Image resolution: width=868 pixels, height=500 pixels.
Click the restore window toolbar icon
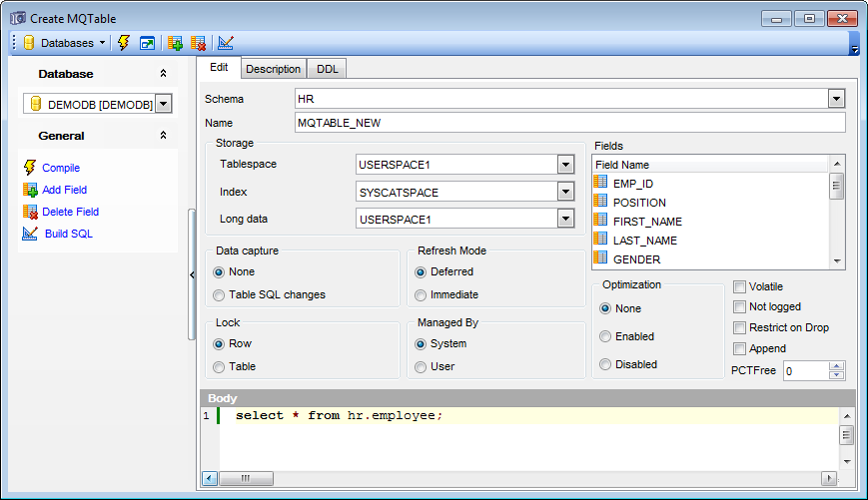(x=147, y=43)
